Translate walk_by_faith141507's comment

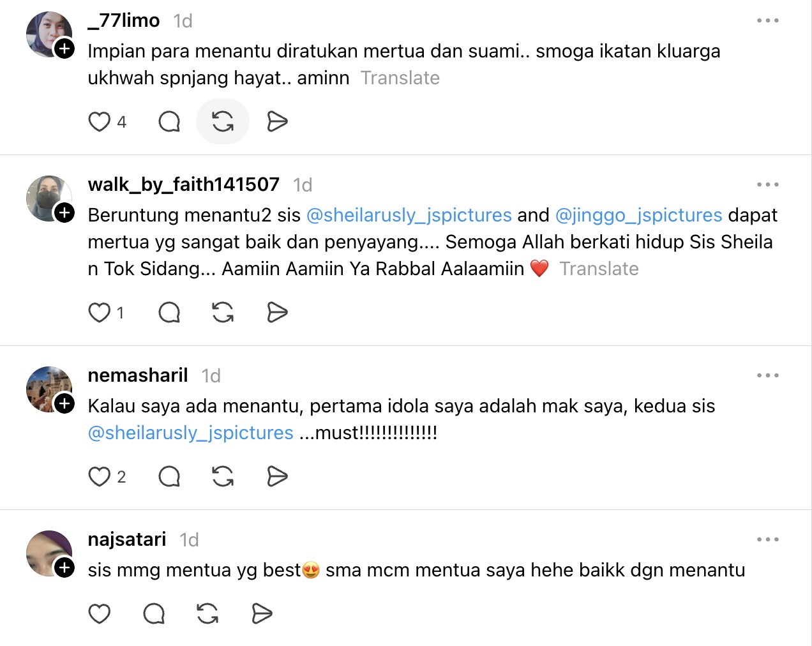(599, 269)
